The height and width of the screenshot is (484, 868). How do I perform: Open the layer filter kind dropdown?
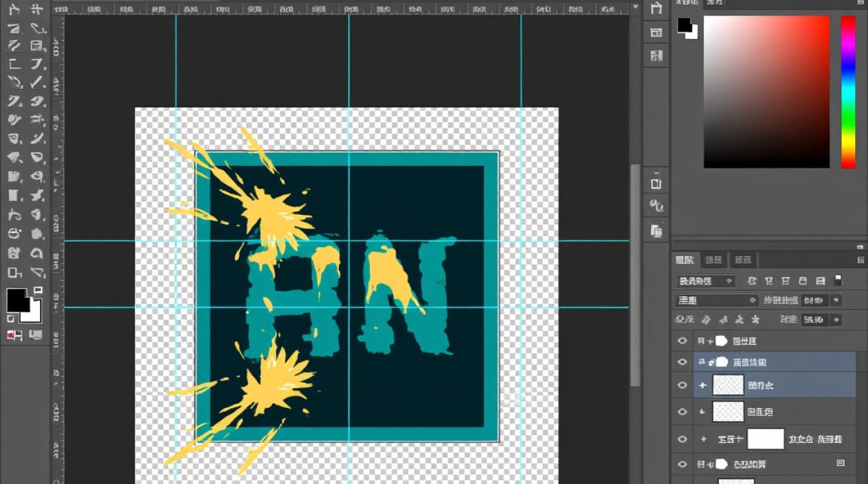tap(706, 281)
